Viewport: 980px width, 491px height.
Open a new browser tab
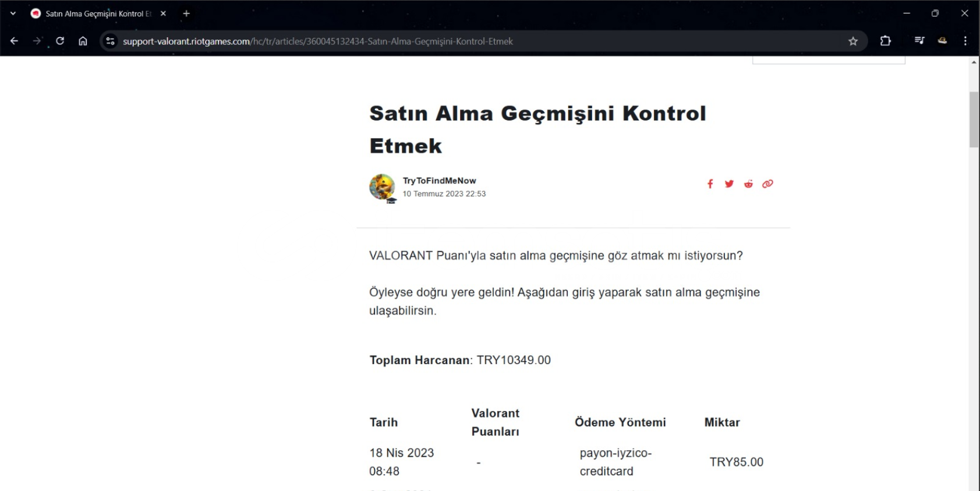pos(186,13)
